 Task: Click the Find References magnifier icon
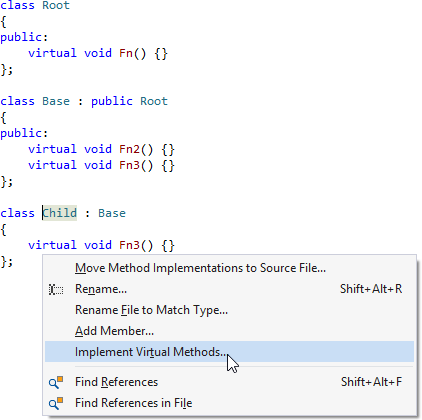pos(56,382)
